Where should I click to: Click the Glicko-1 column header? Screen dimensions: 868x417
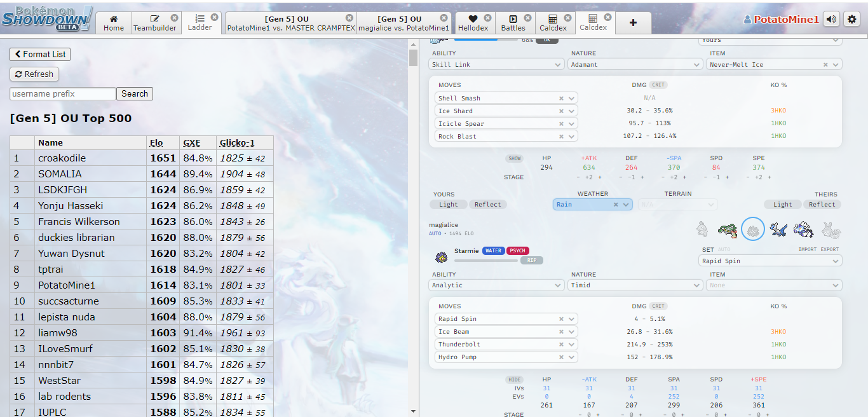237,143
